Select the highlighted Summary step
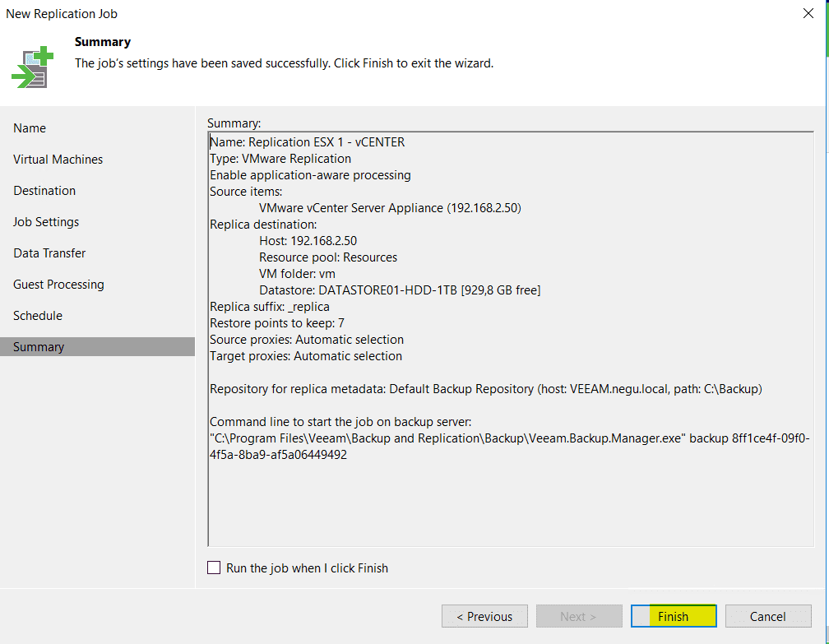The width and height of the screenshot is (829, 644). 38,346
